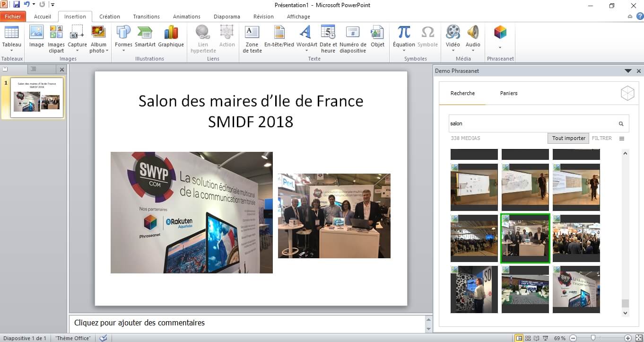
Task: Switch to slide sorter view in status bar
Action: pos(528,338)
